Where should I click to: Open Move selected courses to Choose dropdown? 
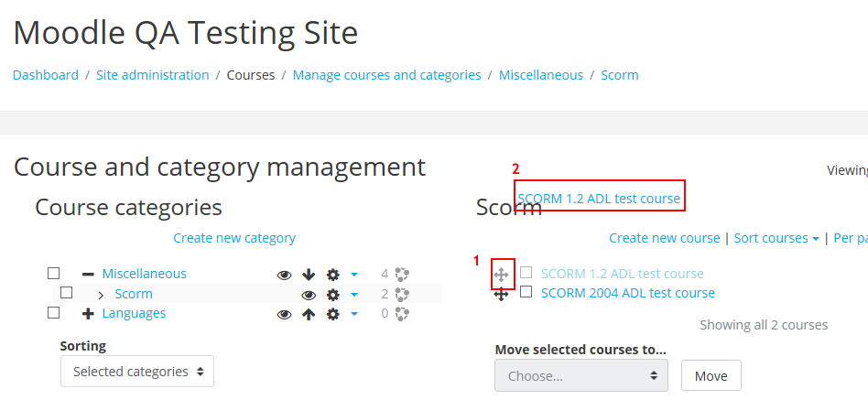[x=581, y=375]
